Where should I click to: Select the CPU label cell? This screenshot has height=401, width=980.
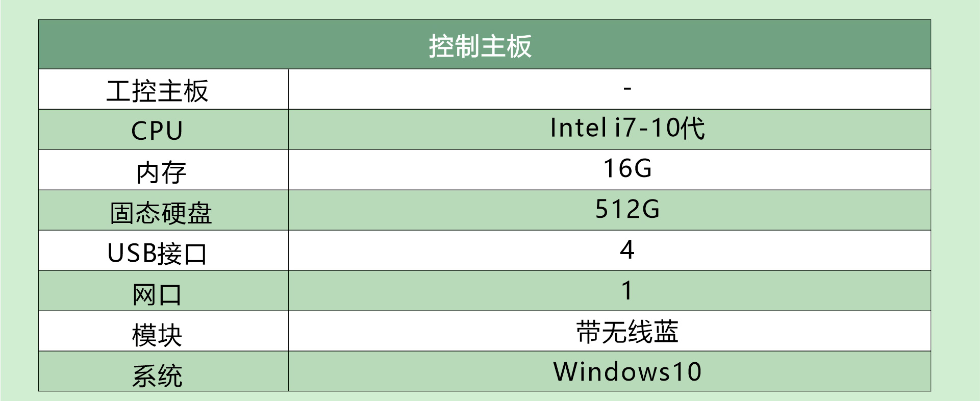(x=157, y=131)
